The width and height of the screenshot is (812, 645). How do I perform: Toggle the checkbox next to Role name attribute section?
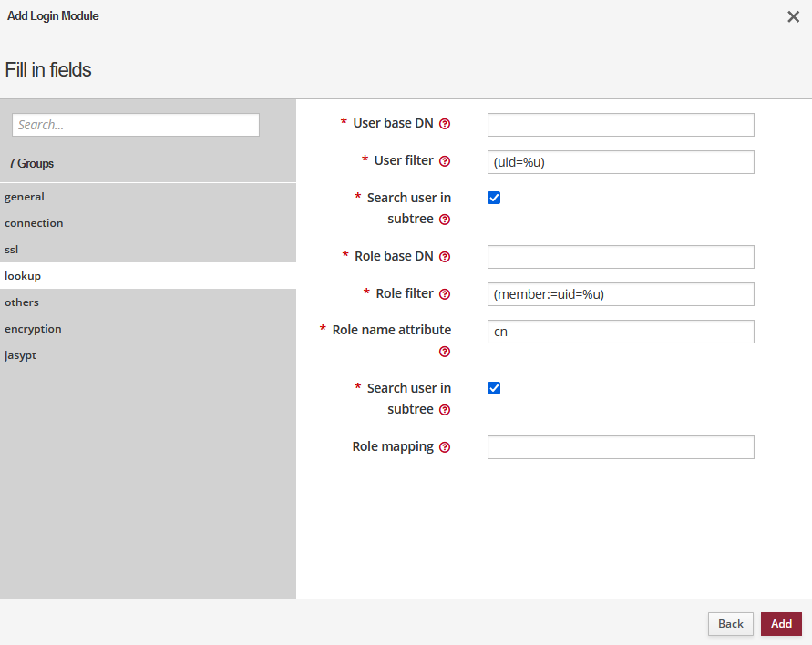tap(493, 387)
